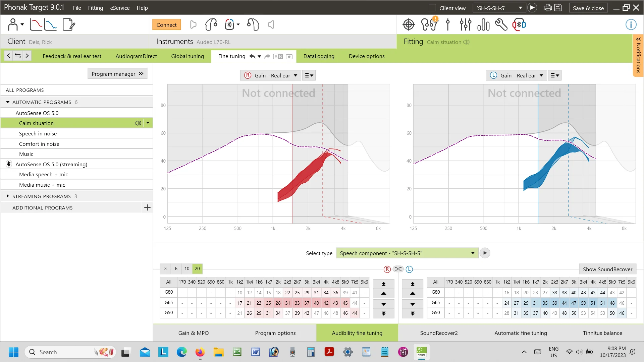
Task: Click the A/B comparison icon
Action: (x=278, y=56)
